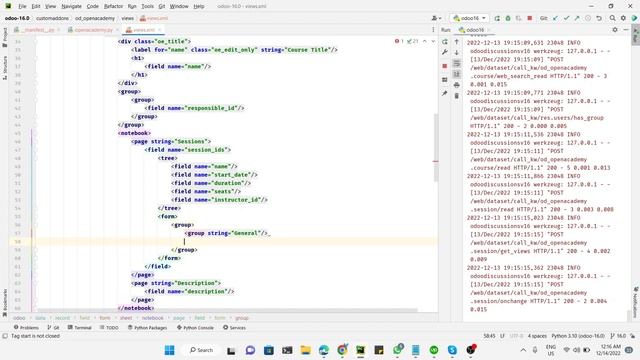Open the Code menu
This screenshot has height=360, width=640.
coord(93,7)
